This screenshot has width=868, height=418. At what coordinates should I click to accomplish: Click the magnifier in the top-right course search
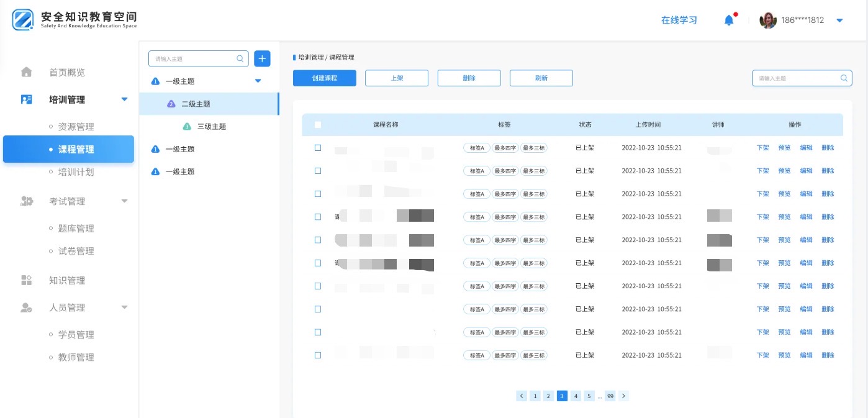(844, 78)
